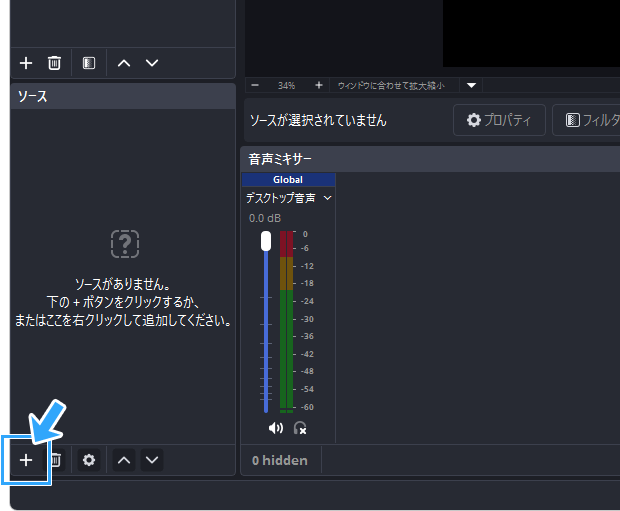Image resolution: width=620 pixels, height=511 pixels.
Task: Toggle desktop audio monitoring headphone icon
Action: (300, 428)
